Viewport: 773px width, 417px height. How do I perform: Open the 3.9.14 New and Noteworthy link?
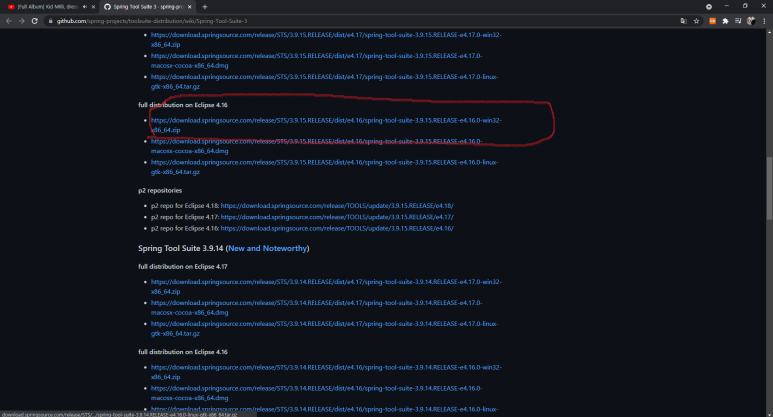point(267,248)
